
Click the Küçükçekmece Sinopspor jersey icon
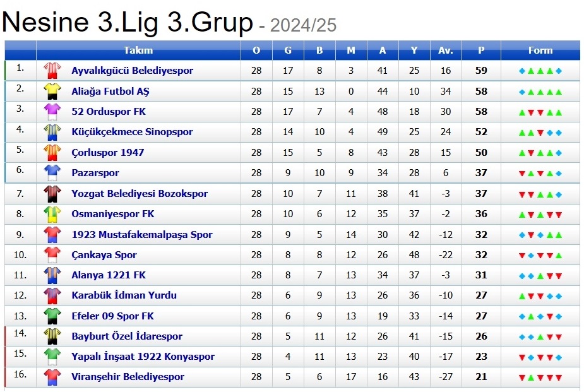coord(52,132)
